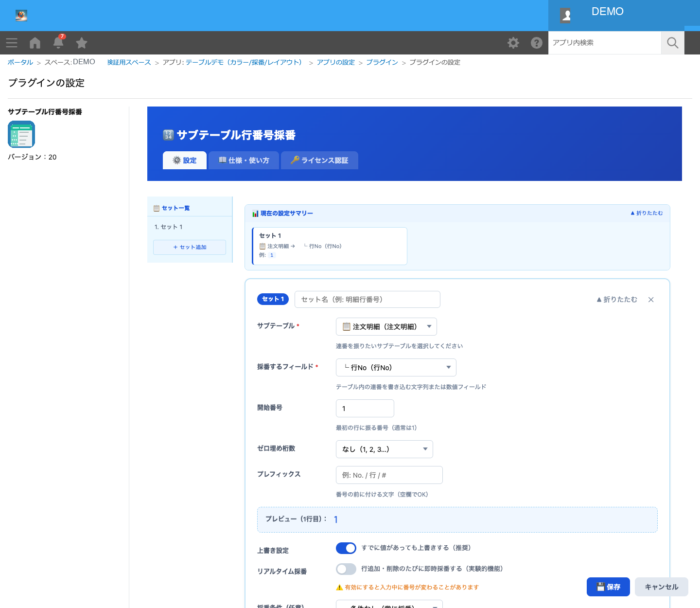Open the テーブルデモ app breadcrumb link
The height and width of the screenshot is (608, 700).
pyautogui.click(x=245, y=62)
